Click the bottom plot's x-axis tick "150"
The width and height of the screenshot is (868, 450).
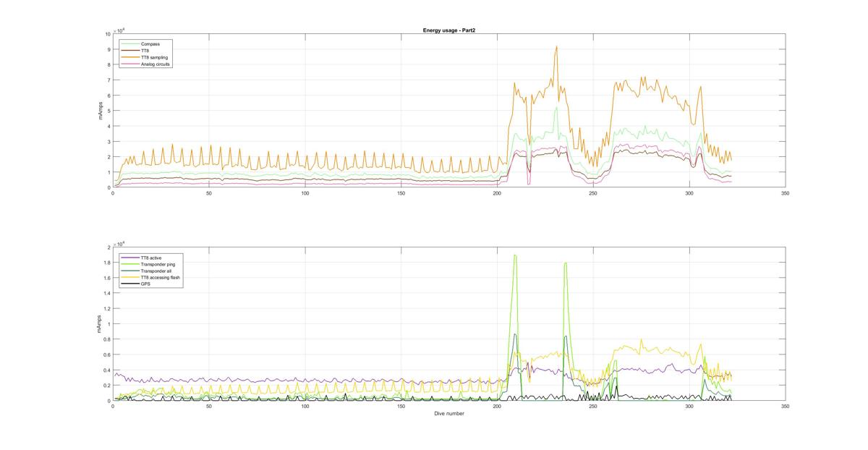click(401, 407)
